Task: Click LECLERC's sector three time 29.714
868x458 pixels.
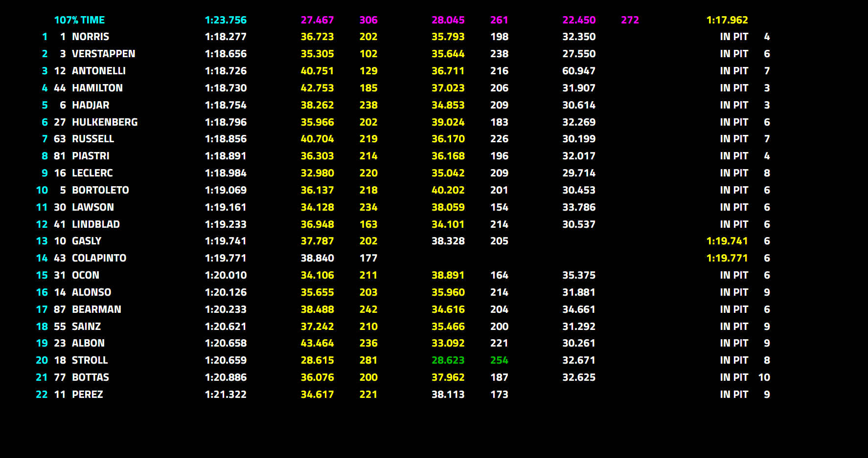Action: coord(579,173)
